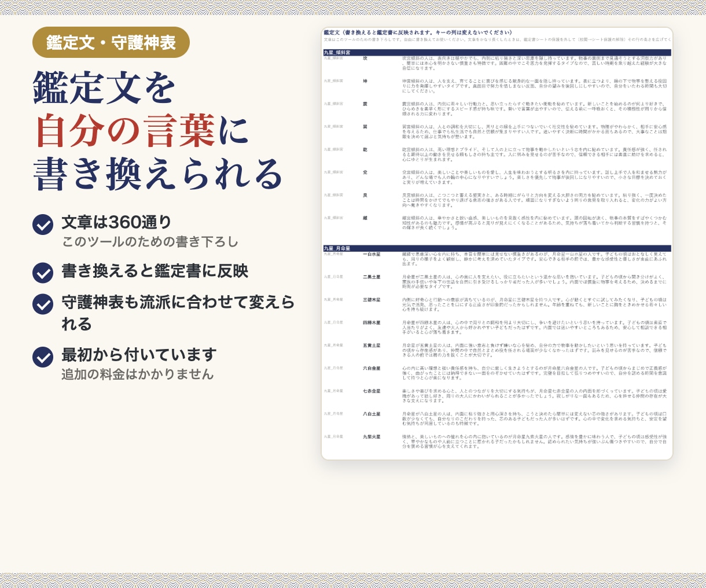Screen dimensions: 706x588
Task: Click the 坤 key cell
Action: tap(365, 81)
